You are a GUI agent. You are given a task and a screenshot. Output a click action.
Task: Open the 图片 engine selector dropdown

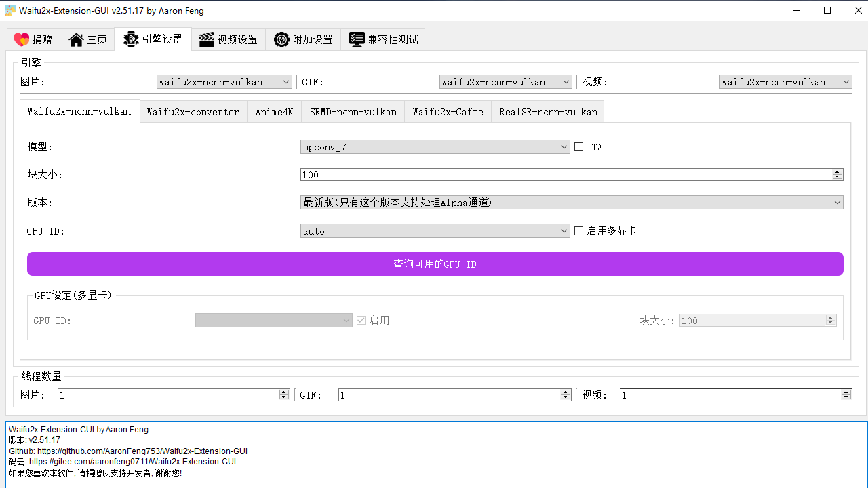(224, 81)
